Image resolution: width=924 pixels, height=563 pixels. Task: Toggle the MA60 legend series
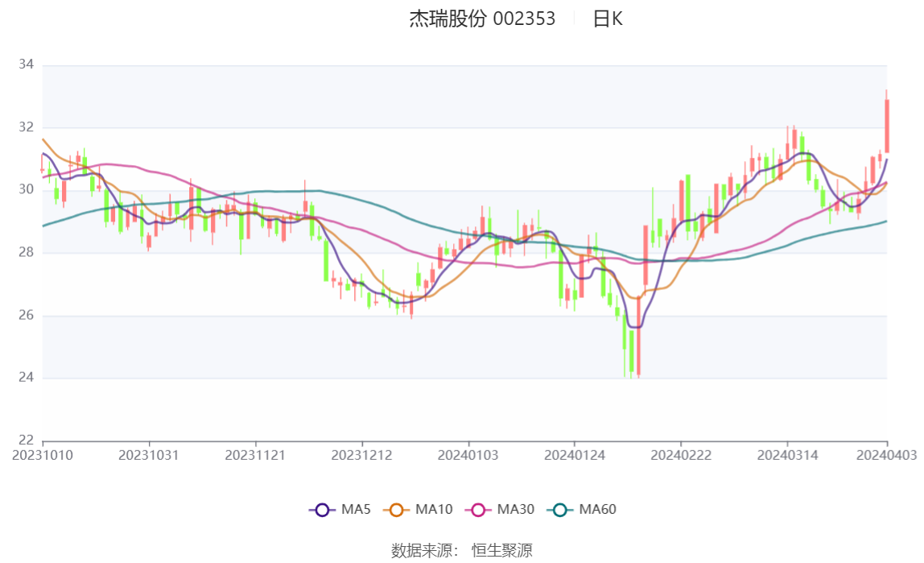click(582, 509)
